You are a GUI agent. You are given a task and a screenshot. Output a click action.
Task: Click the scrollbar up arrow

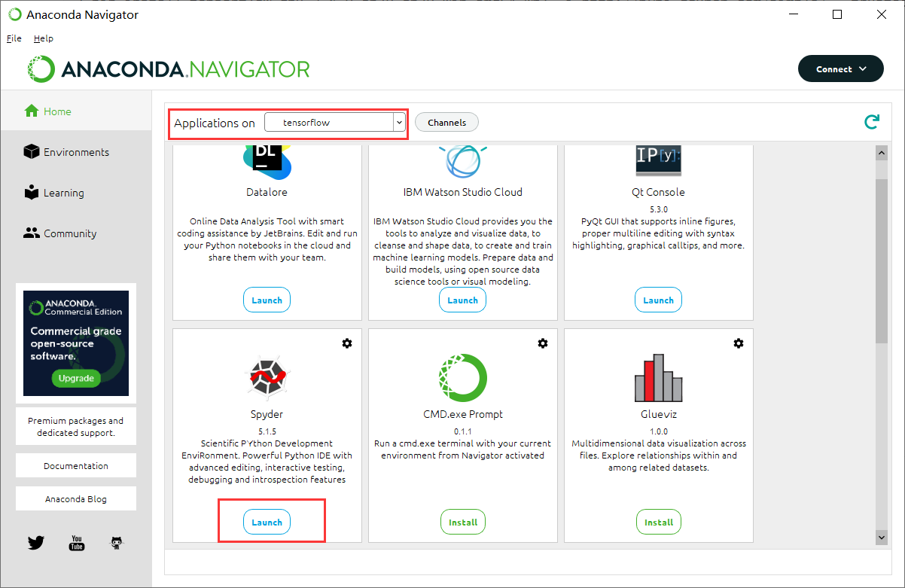882,153
